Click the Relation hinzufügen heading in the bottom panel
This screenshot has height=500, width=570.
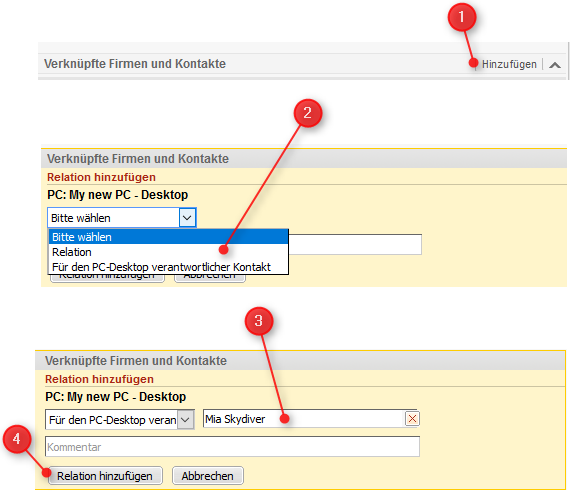pos(99,379)
